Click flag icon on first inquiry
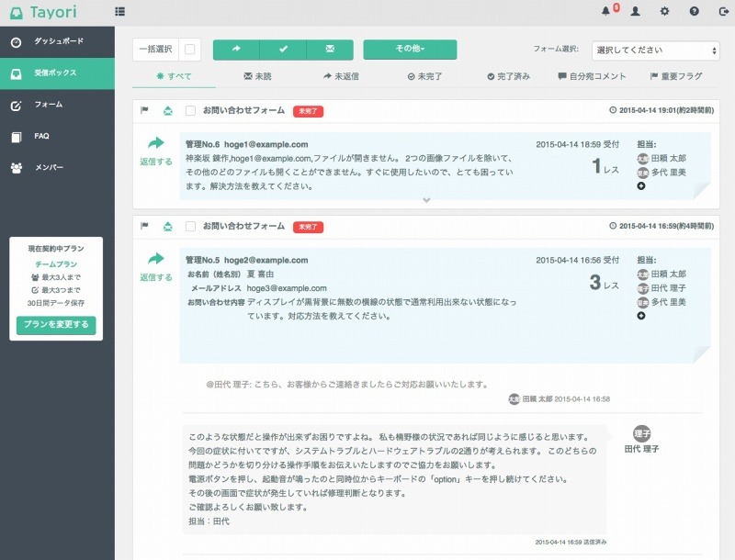Screen dimensions: 735x560 click(x=144, y=110)
